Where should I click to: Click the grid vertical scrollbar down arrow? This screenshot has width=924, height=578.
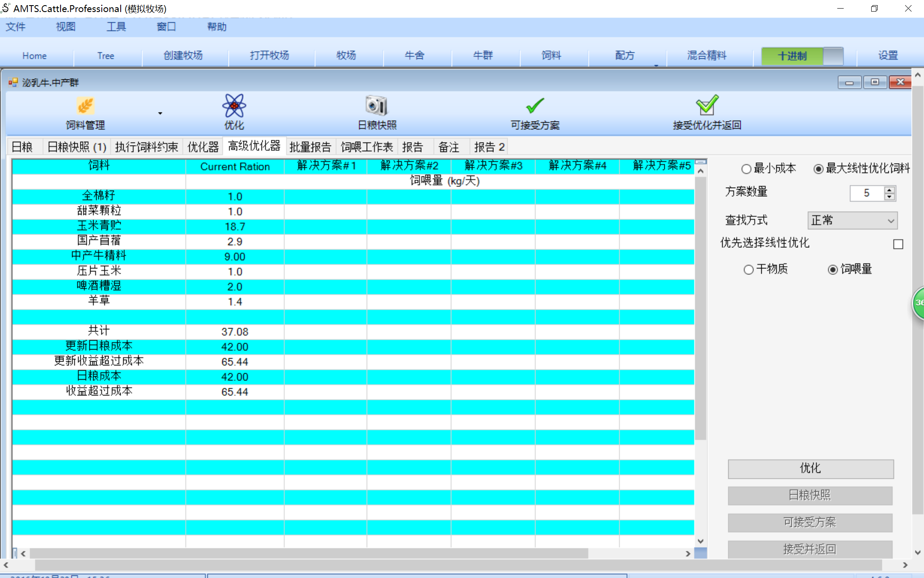[701, 541]
